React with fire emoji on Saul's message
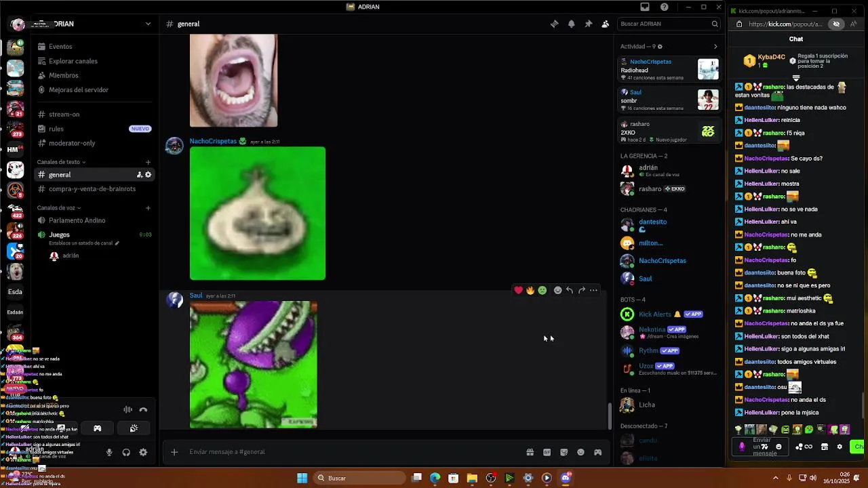Image resolution: width=868 pixels, height=488 pixels. click(x=530, y=290)
